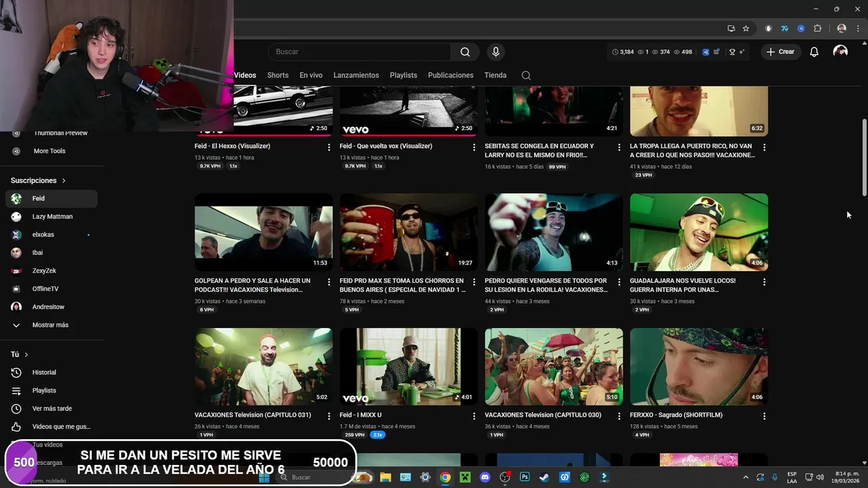Image resolution: width=868 pixels, height=488 pixels.
Task: Click the Chrome profile avatar
Action: click(x=842, y=28)
